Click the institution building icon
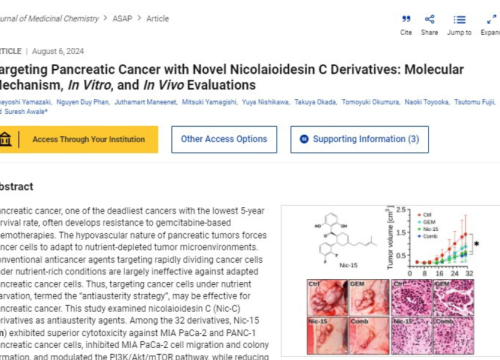Screen dimensions: 500x360 click(x=5, y=139)
